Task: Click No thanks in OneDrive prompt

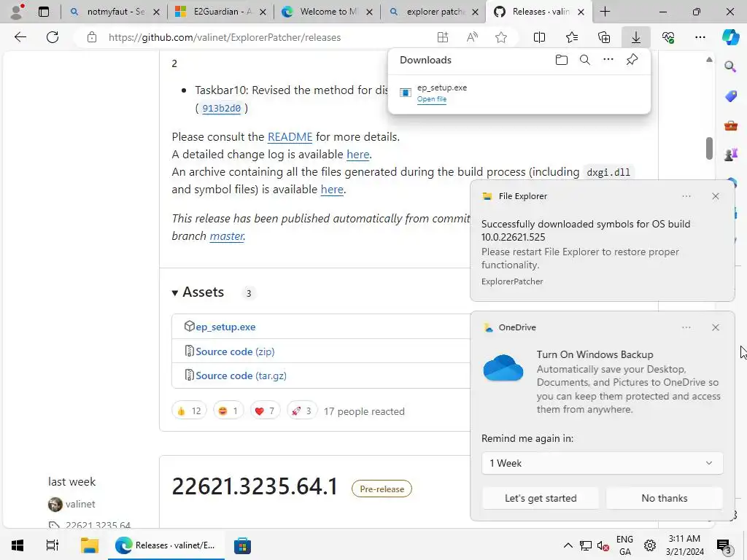Action: click(x=664, y=499)
